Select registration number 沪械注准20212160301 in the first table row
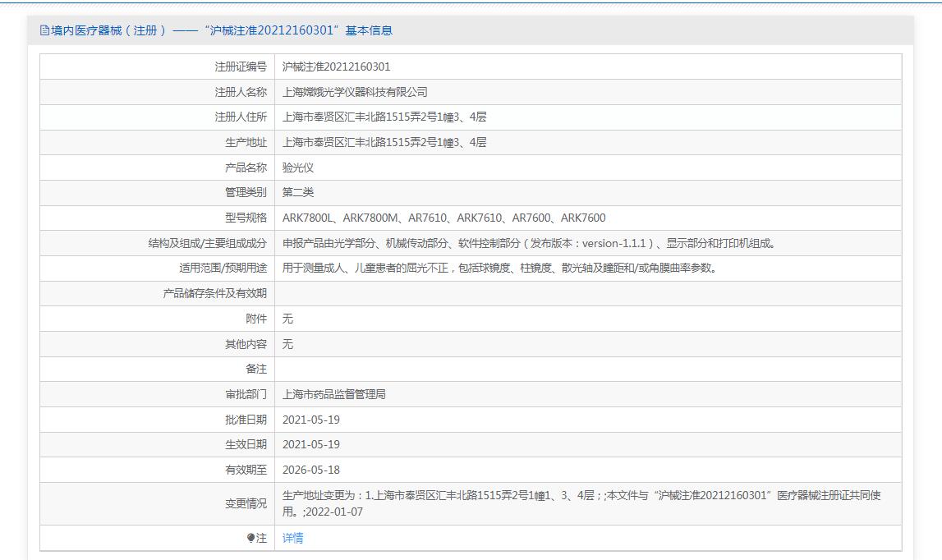The height and width of the screenshot is (560, 942). (337, 67)
